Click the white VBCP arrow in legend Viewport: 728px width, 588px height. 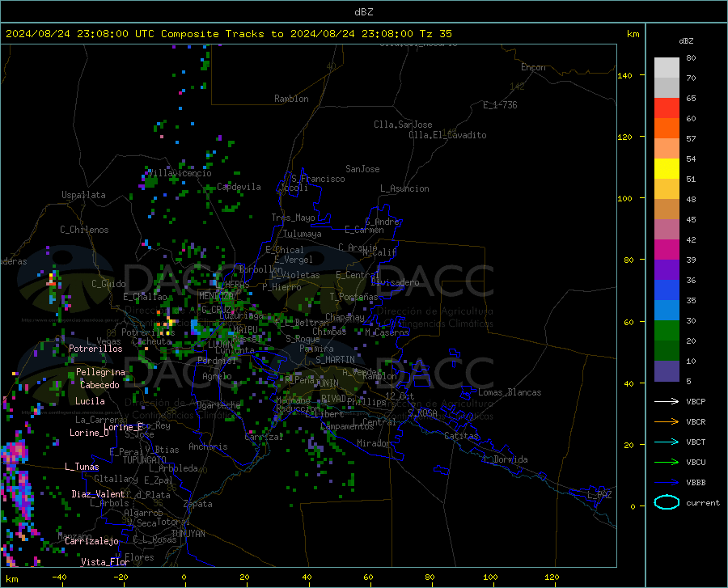click(667, 401)
